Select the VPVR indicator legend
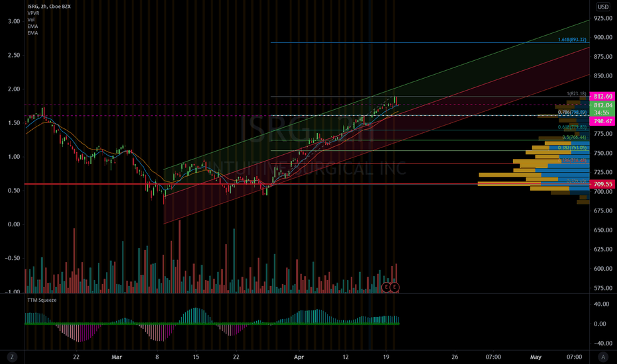617x364 pixels. [33, 13]
